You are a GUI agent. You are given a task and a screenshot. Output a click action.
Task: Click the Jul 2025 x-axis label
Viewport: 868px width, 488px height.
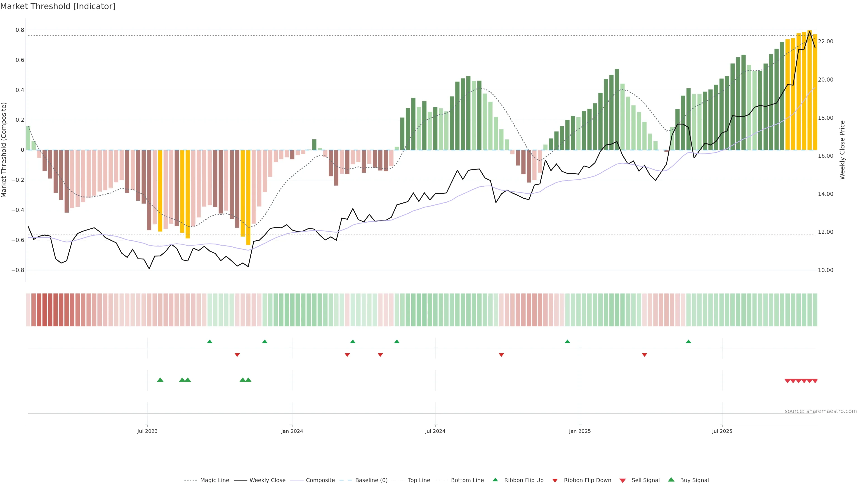point(722,431)
